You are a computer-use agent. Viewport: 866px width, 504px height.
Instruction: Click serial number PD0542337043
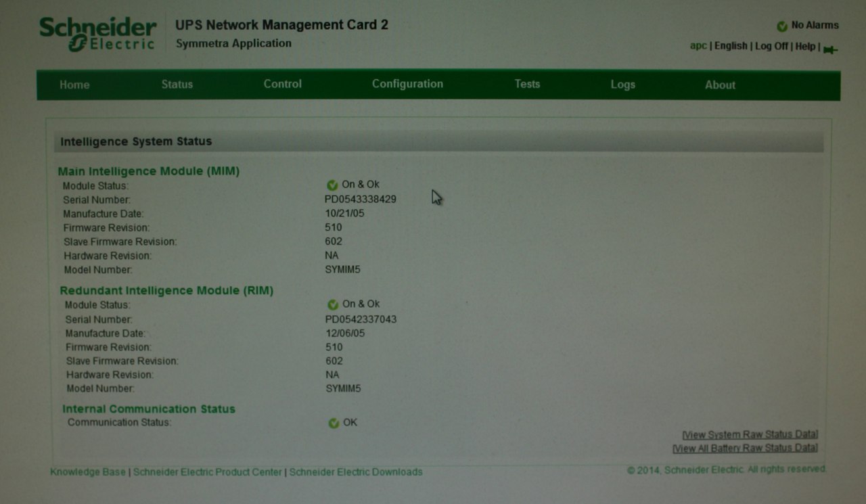[x=361, y=319]
